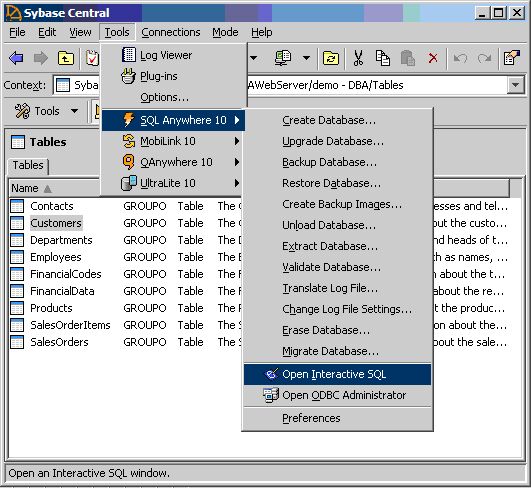This screenshot has height=488, width=531.
Task: Expand the QAnywhere 10 submenu
Action: tap(237, 162)
